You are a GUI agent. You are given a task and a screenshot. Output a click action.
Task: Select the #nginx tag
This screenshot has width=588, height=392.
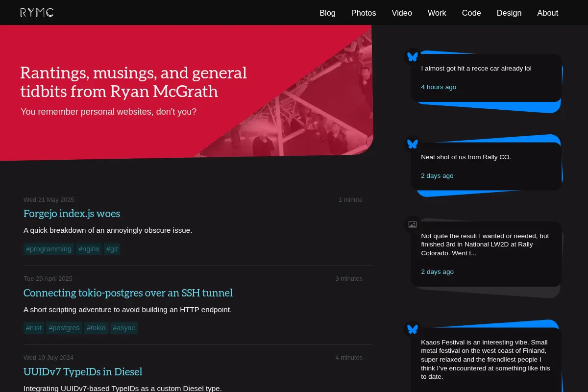(x=89, y=249)
